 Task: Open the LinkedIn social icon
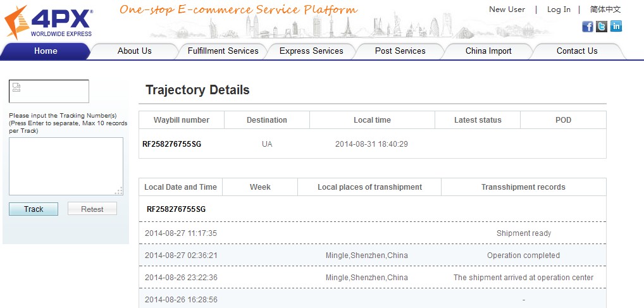point(616,26)
